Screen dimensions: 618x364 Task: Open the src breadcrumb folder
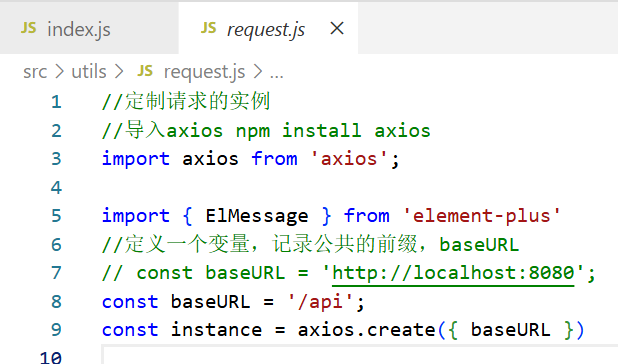(35, 72)
